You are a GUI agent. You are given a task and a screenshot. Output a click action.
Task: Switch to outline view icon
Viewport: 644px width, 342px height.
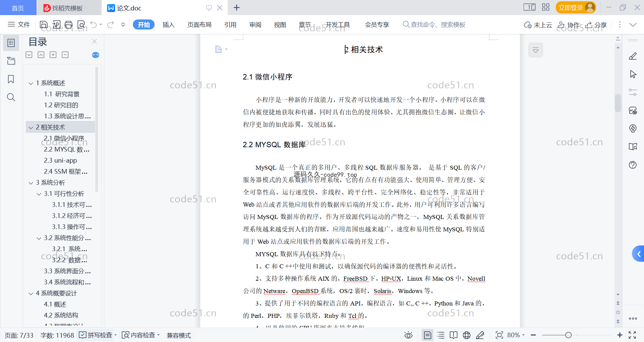pos(441,335)
